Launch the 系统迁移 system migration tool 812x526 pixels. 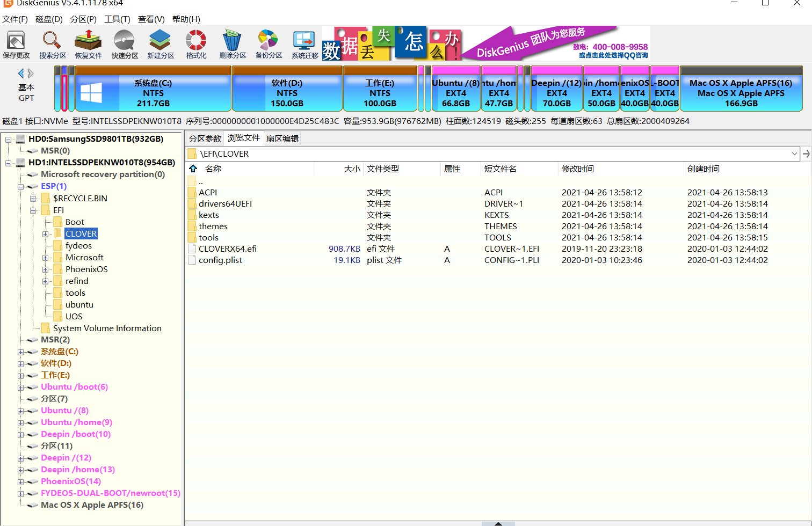[x=305, y=44]
